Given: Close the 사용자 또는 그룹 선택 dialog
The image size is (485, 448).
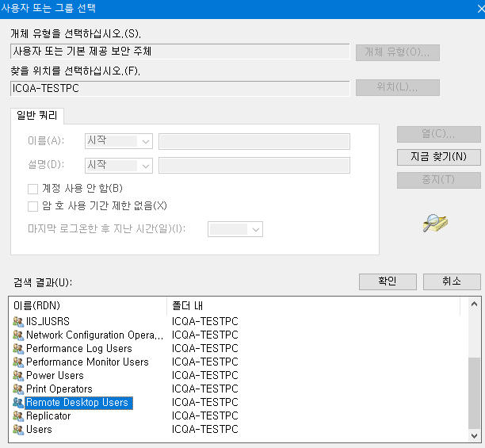Looking at the screenshot, I should (x=480, y=9).
